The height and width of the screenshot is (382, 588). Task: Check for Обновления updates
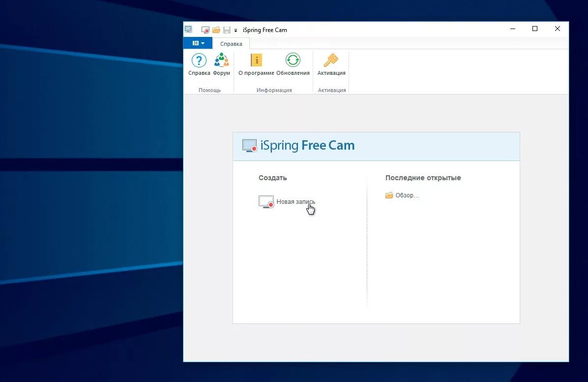293,64
